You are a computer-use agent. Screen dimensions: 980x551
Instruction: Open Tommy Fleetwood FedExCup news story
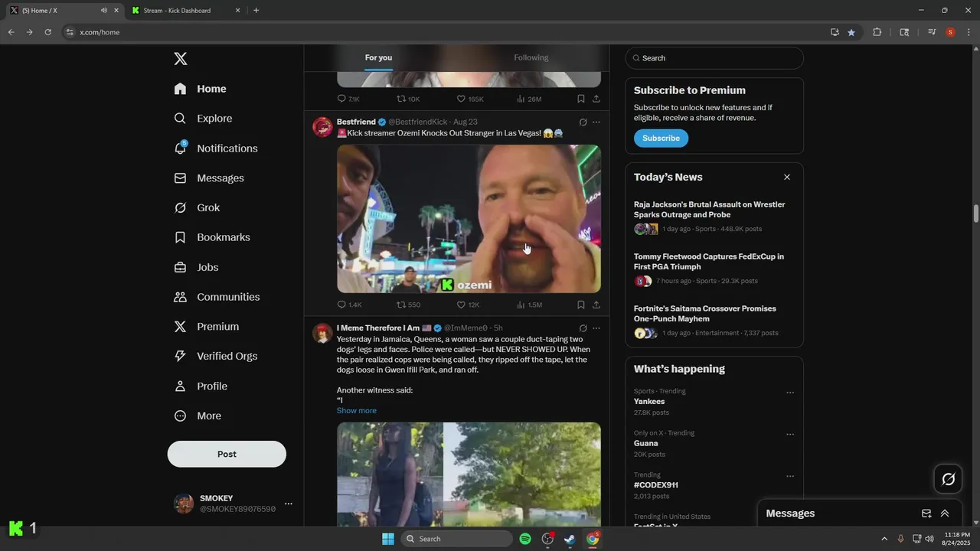[x=714, y=269]
